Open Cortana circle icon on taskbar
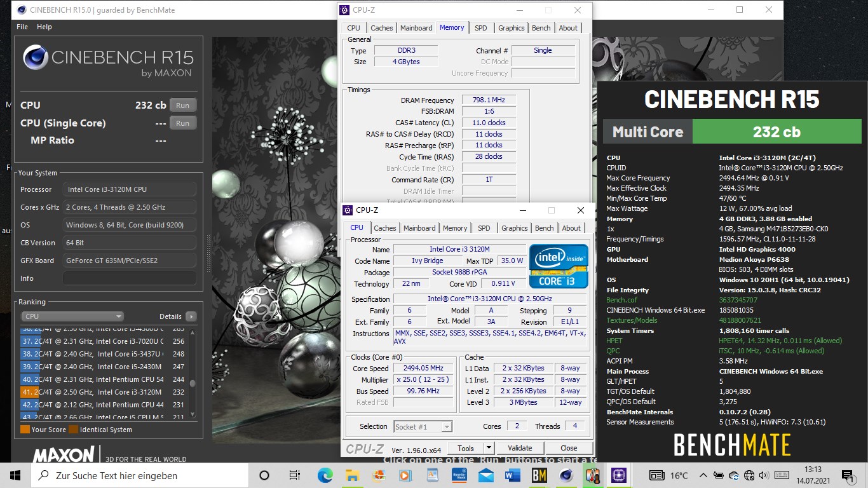This screenshot has height=488, width=868. [264, 475]
